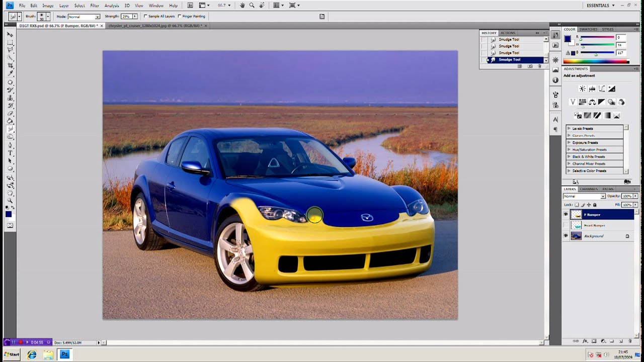Open the Filter menu
Screen dimensions: 644x362
[95, 6]
